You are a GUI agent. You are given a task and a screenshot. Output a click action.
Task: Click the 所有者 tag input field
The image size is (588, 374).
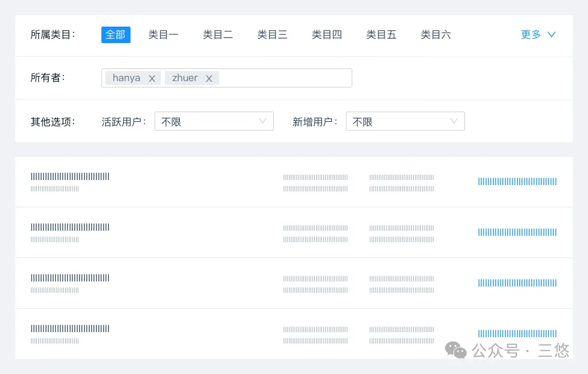click(x=285, y=77)
